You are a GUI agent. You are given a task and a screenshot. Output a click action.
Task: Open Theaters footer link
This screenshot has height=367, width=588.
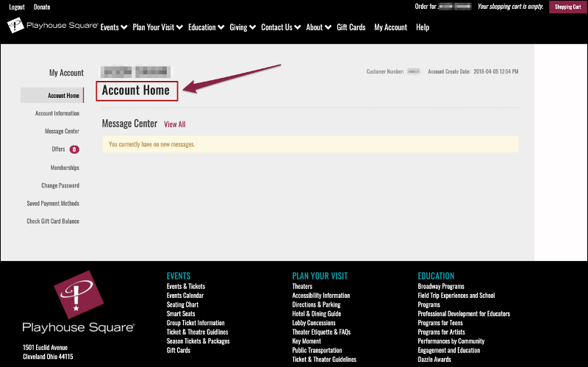tap(302, 286)
